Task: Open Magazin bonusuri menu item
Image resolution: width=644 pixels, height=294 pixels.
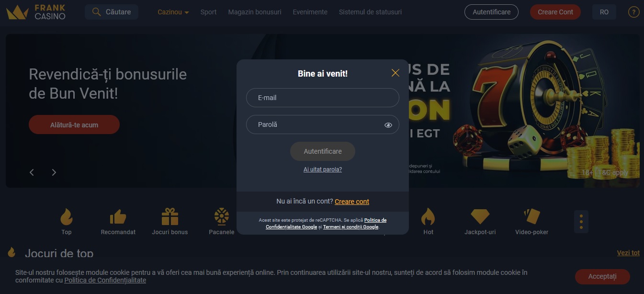Action: click(255, 12)
